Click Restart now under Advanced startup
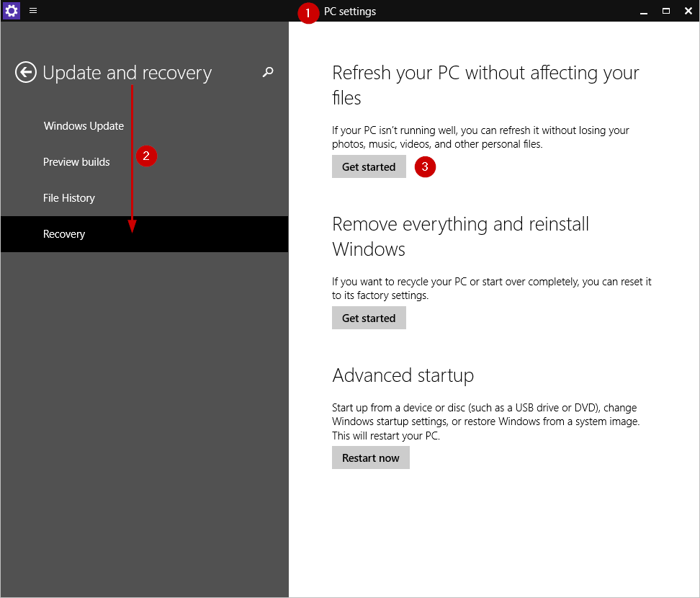The image size is (700, 598). [x=371, y=458]
